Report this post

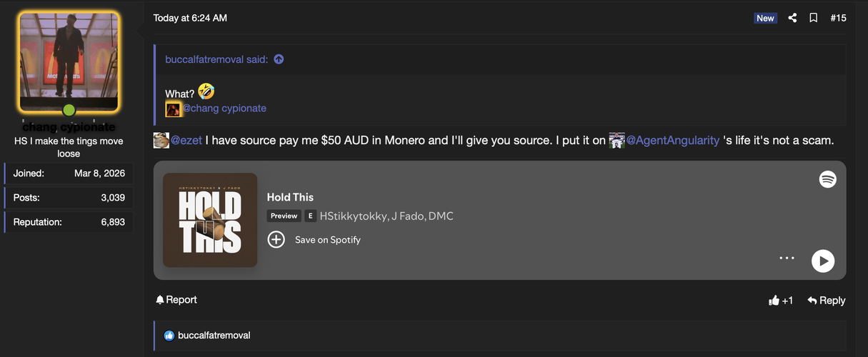point(176,300)
